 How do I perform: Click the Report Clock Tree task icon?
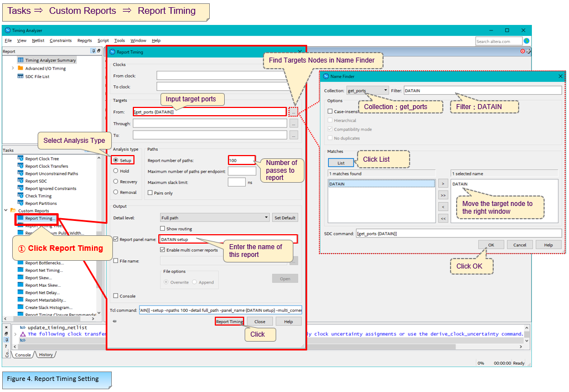(20, 159)
